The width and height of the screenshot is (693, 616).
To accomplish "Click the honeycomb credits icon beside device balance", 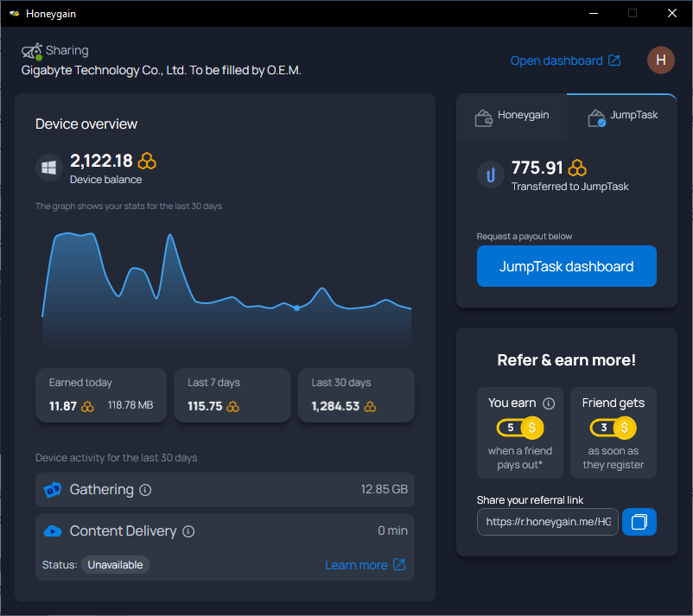I will (x=147, y=162).
